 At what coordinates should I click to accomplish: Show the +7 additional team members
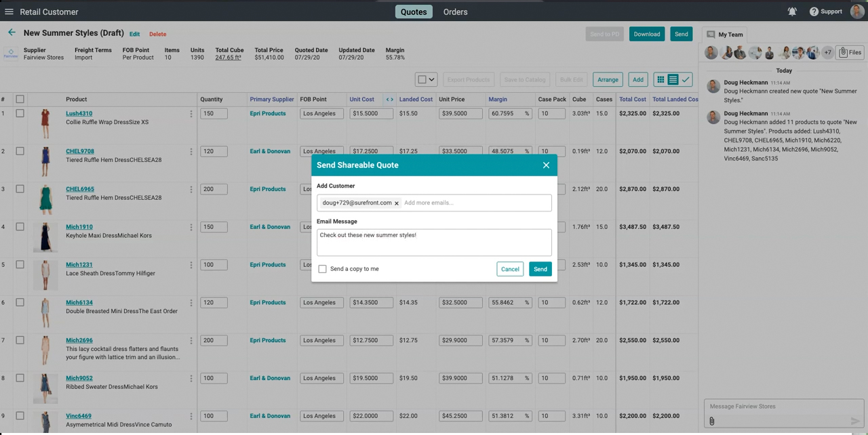coord(827,52)
